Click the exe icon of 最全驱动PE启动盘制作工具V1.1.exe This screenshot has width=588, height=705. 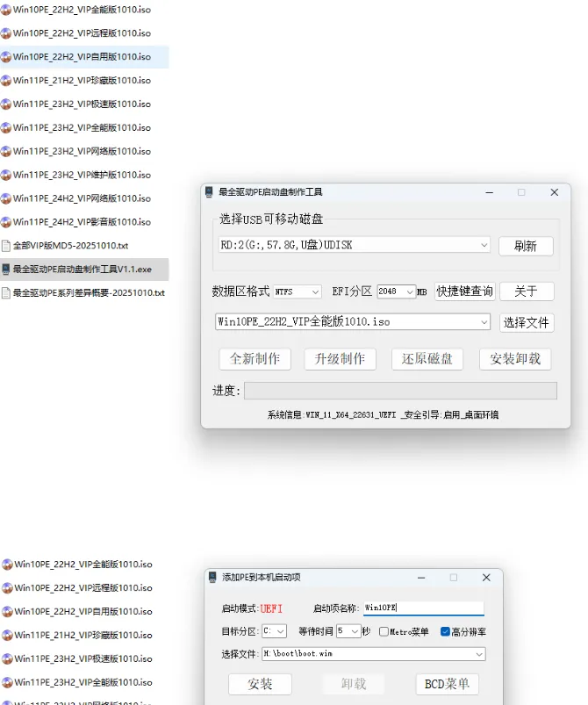6,270
